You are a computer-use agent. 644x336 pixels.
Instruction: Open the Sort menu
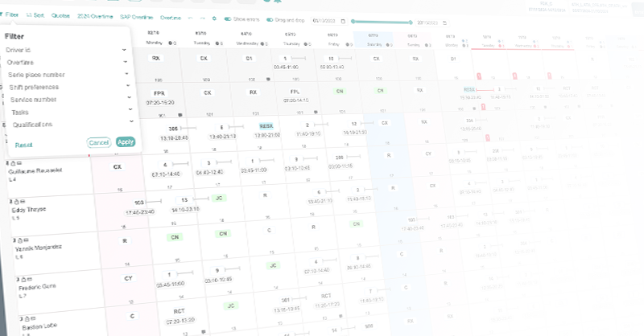click(35, 14)
